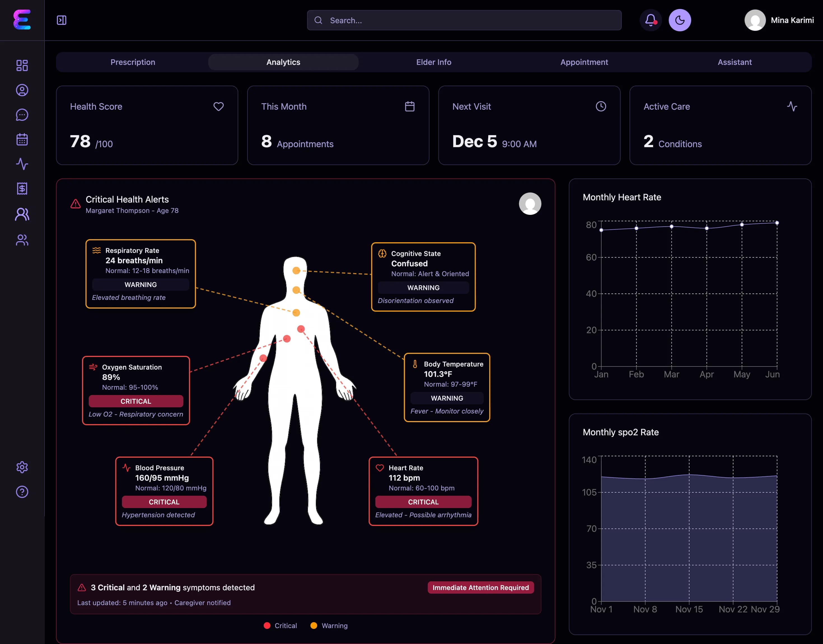Click WARNING badge on Cognitive State card
This screenshot has width=823, height=644.
[x=423, y=288]
